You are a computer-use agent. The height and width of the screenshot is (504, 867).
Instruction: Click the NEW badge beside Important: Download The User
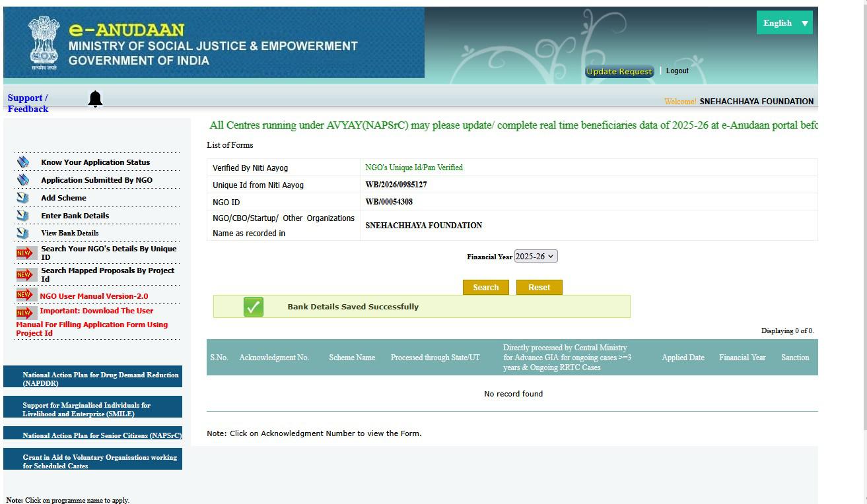coord(25,313)
